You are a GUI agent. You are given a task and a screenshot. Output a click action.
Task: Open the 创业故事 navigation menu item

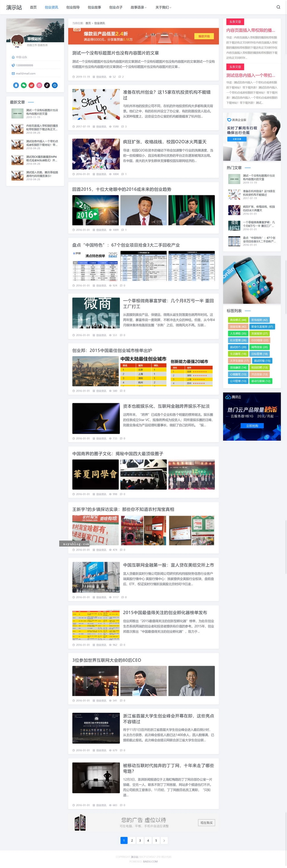(95, 8)
